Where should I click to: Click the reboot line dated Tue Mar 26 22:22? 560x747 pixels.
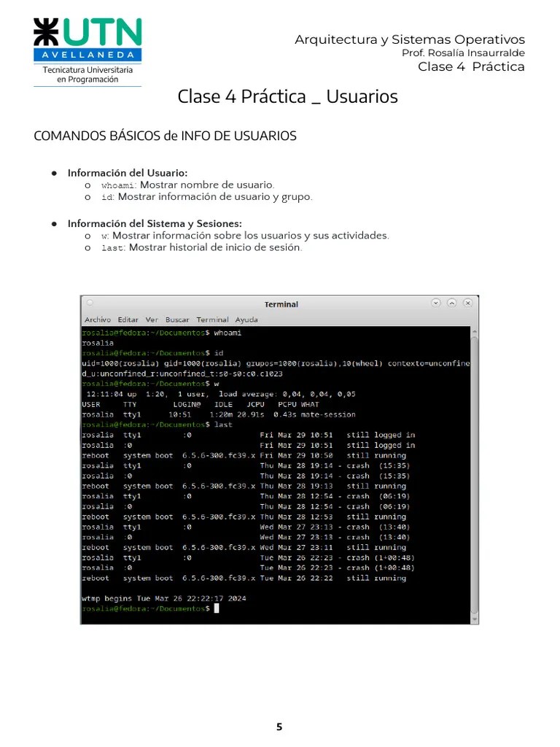[244, 578]
